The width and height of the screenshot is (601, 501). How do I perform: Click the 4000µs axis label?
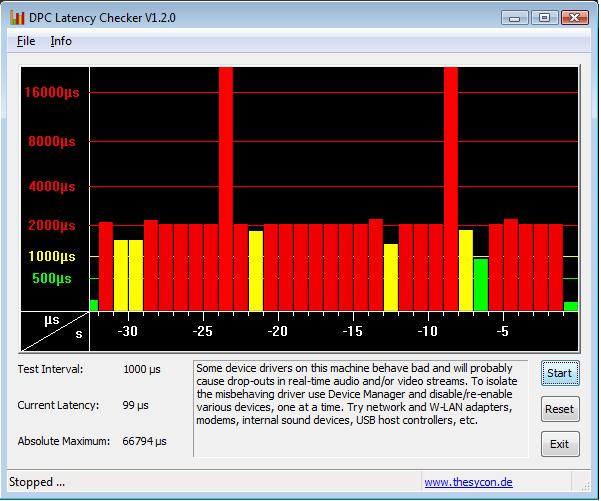(x=52, y=187)
